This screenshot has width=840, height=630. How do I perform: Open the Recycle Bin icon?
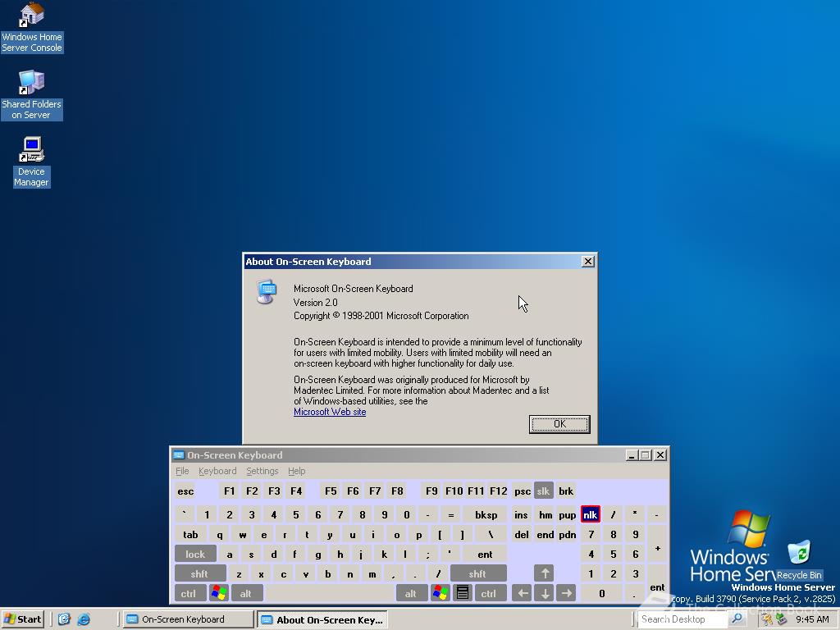[x=799, y=560]
